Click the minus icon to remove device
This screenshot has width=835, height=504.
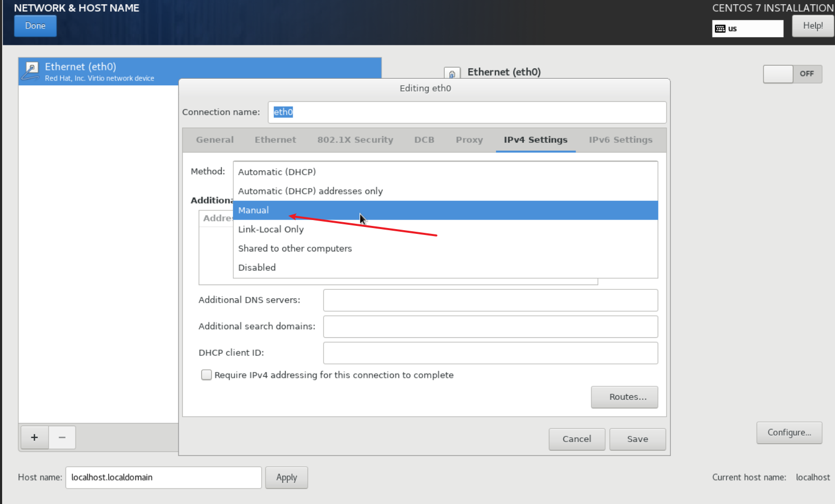pyautogui.click(x=62, y=437)
